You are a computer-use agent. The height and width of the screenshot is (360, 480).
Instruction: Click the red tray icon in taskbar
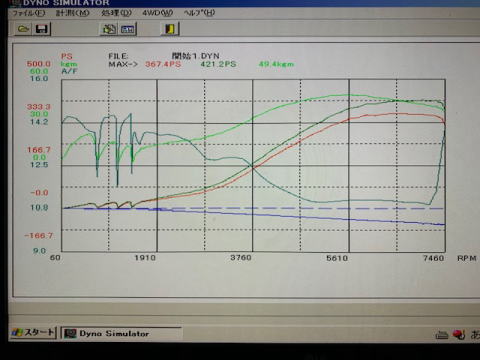459,334
